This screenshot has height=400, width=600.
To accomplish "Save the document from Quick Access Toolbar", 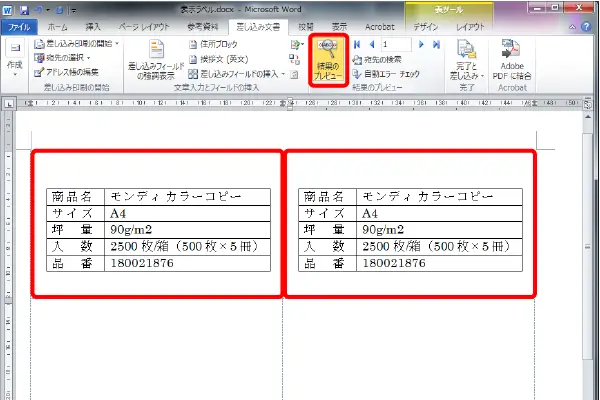I will click(x=24, y=10).
